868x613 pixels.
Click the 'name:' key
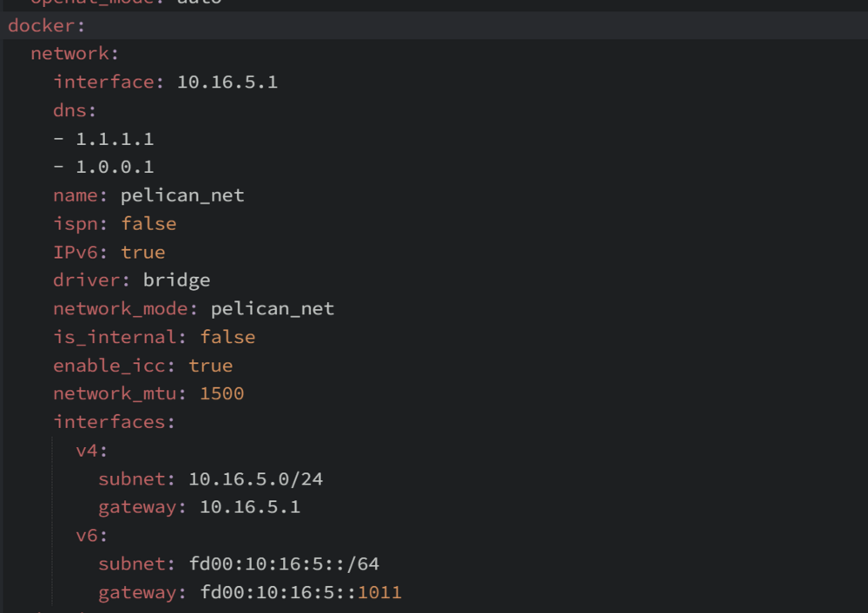(x=80, y=195)
